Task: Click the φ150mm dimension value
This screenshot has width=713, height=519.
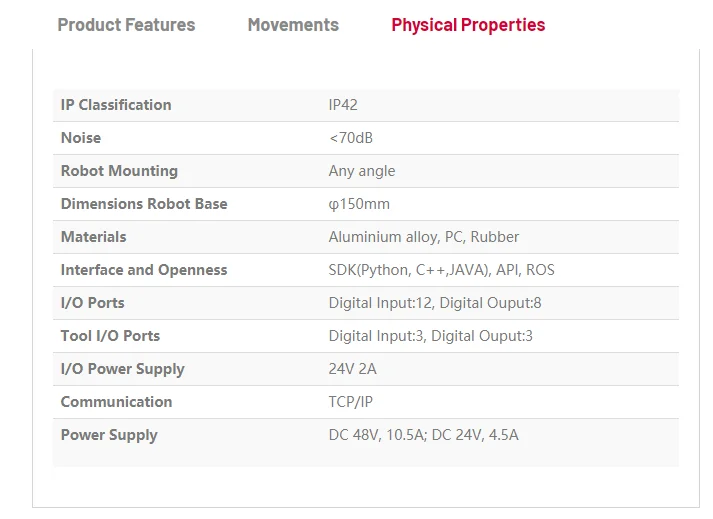Action: coord(359,204)
